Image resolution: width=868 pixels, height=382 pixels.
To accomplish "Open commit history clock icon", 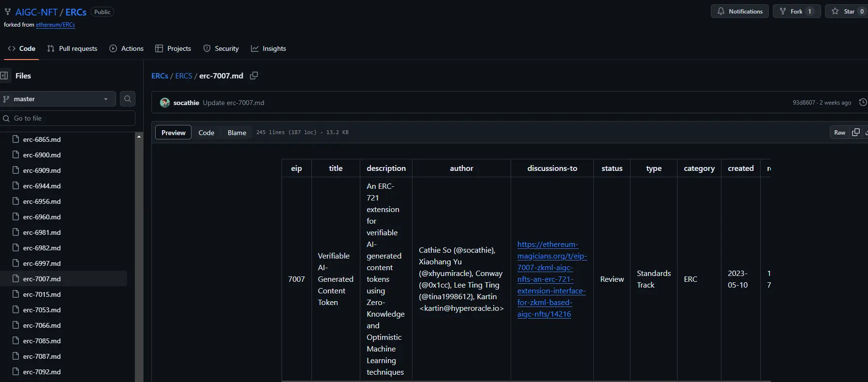I will (x=862, y=102).
